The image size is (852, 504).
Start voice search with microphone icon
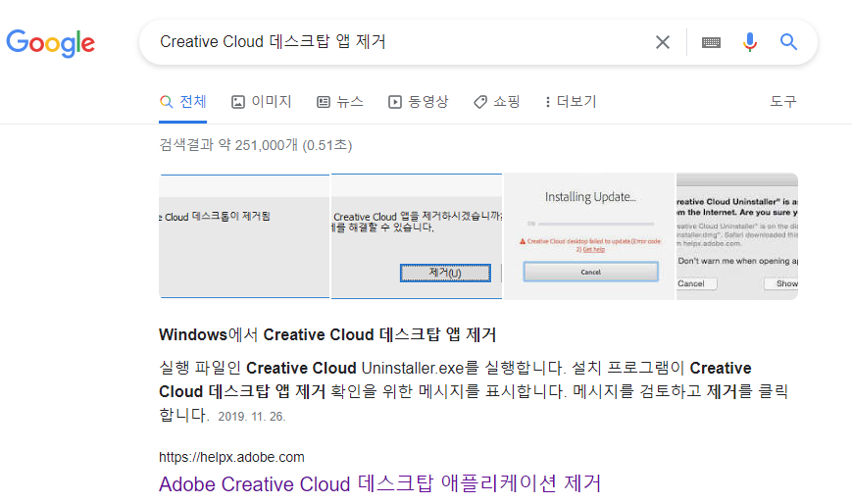pos(750,42)
